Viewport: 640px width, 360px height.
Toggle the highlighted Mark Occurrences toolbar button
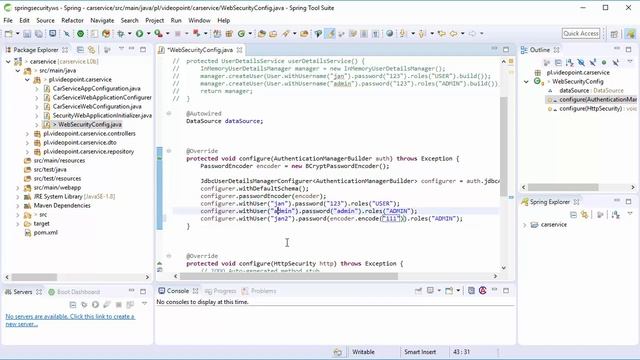(x=330, y=33)
